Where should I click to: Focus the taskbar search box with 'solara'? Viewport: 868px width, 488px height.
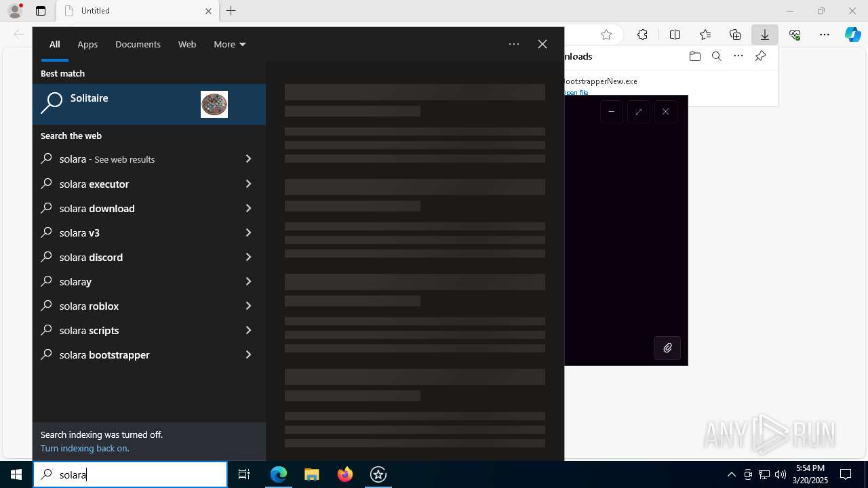pos(130,474)
